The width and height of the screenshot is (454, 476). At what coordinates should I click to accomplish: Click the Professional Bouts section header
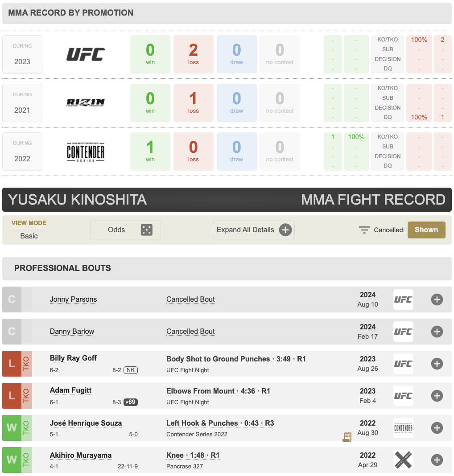[x=62, y=268]
